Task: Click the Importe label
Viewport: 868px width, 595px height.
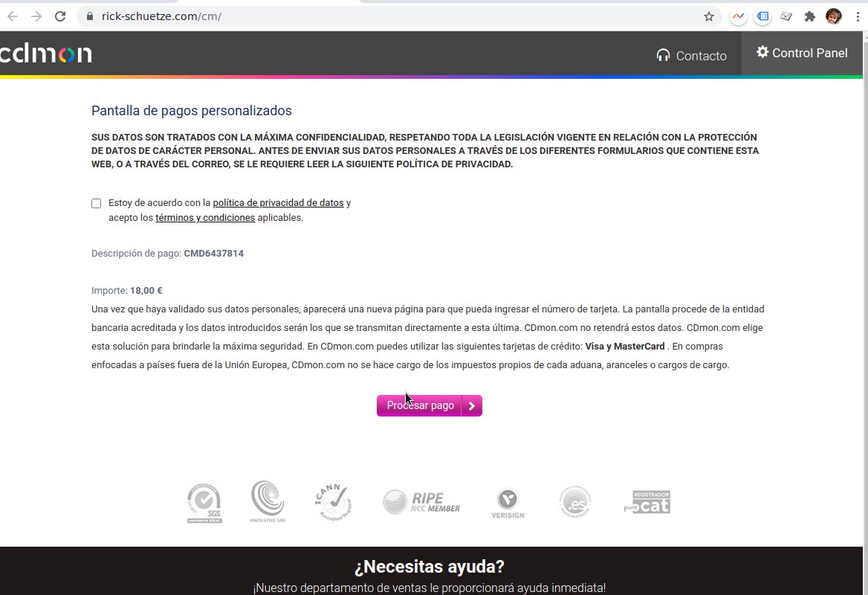Action: [x=109, y=290]
